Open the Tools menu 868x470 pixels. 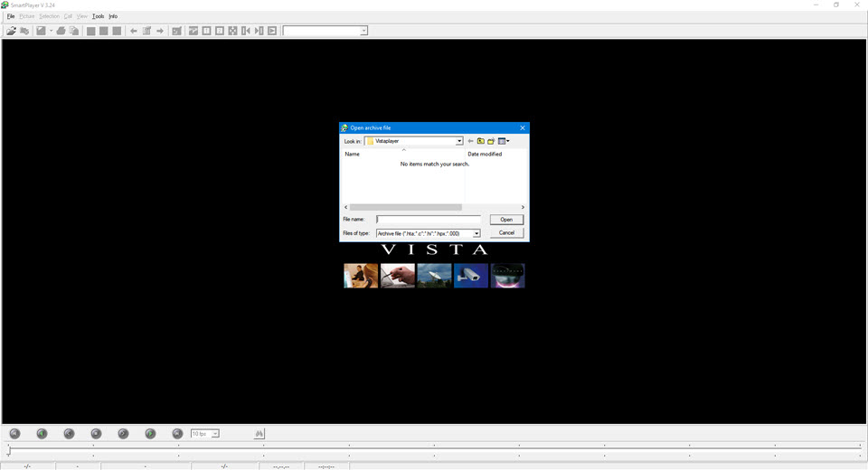pos(98,16)
